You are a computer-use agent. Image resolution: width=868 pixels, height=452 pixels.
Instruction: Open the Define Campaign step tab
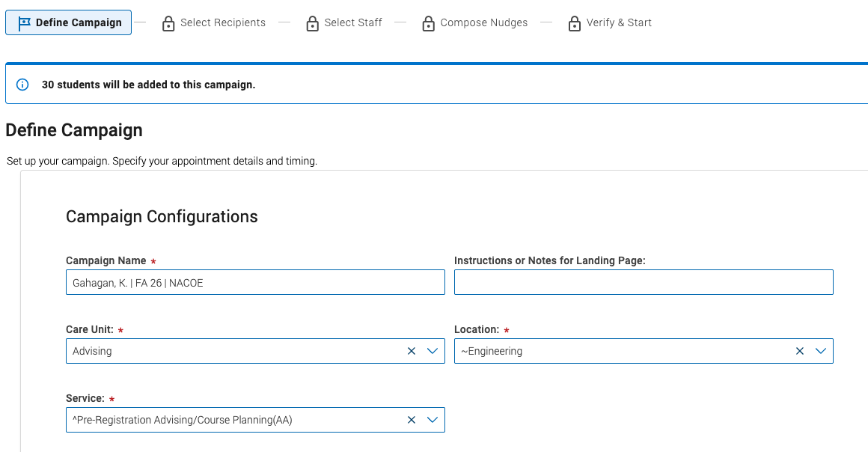pos(68,22)
